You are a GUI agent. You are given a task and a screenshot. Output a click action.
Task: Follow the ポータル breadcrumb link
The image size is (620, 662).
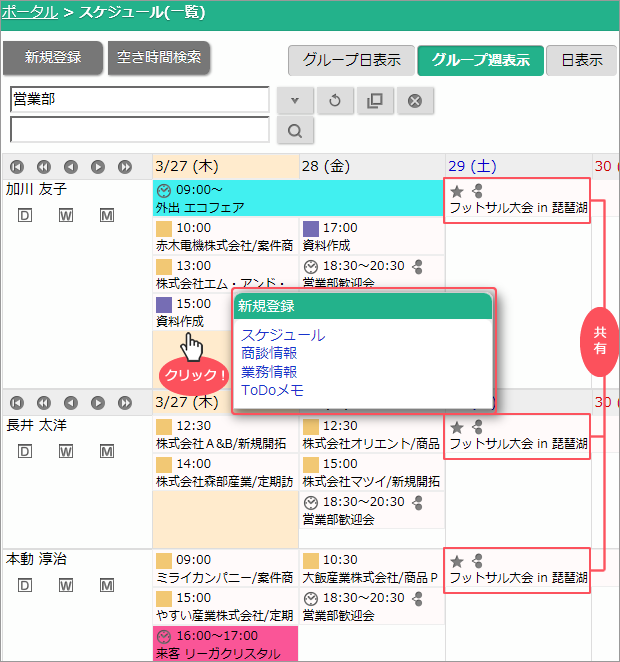(30, 12)
